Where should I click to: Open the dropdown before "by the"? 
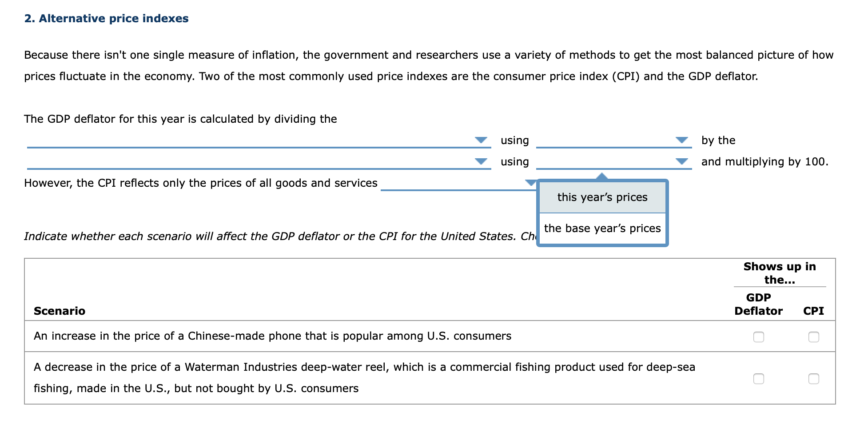tap(682, 140)
